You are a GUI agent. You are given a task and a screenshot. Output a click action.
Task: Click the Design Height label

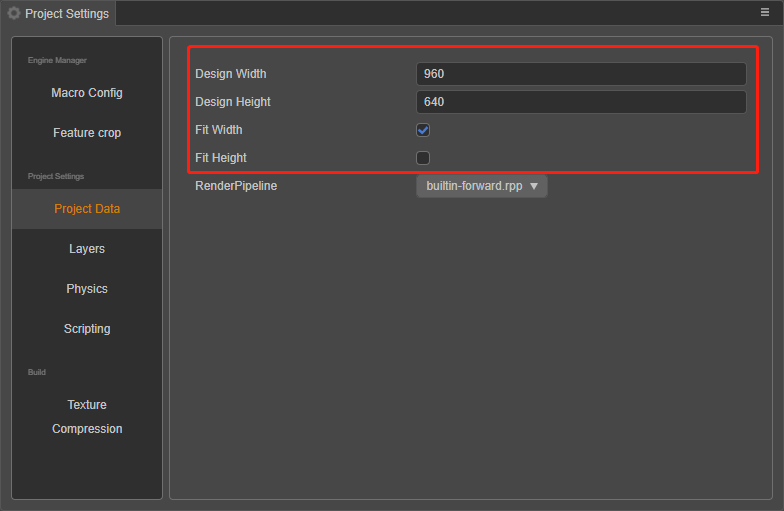[x=232, y=102]
